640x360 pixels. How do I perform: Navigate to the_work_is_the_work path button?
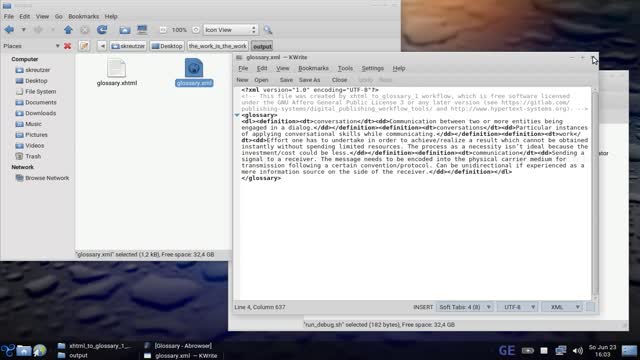tap(218, 46)
